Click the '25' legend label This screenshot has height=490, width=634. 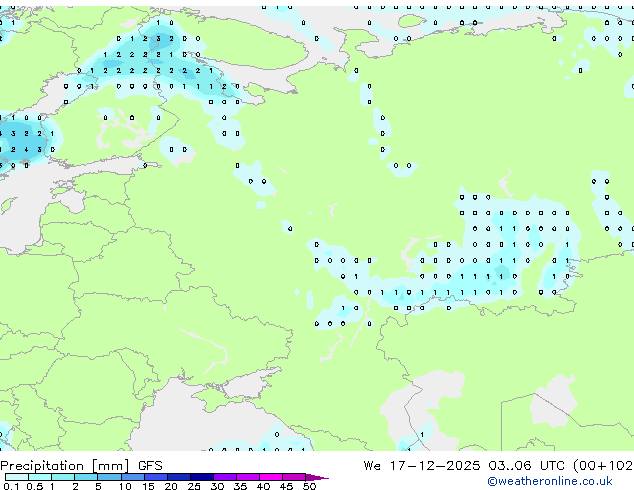[x=194, y=486]
